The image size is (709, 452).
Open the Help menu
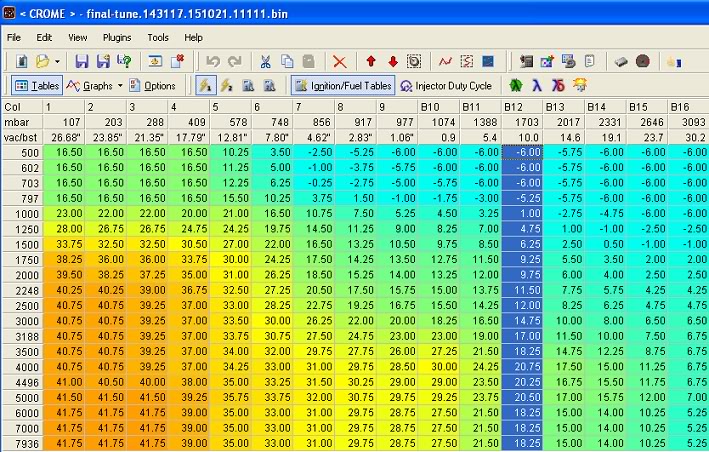click(193, 38)
